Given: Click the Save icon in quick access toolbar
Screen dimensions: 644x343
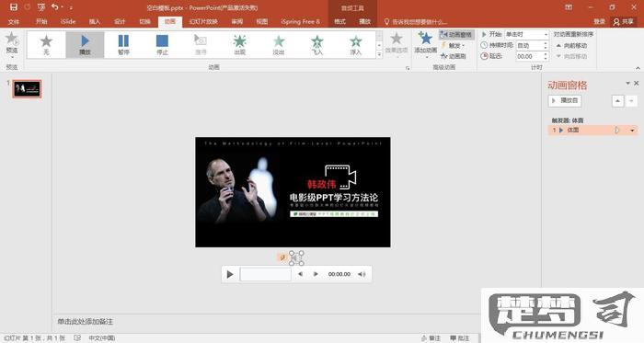Looking at the screenshot, I should pos(14,7).
